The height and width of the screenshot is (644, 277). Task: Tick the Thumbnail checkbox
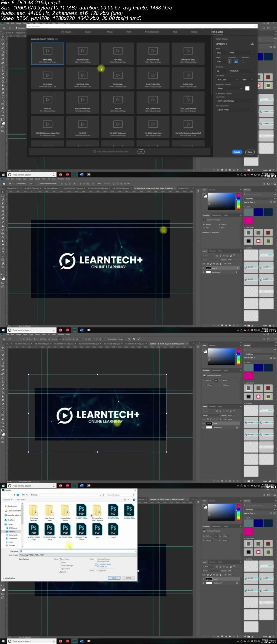(96, 571)
